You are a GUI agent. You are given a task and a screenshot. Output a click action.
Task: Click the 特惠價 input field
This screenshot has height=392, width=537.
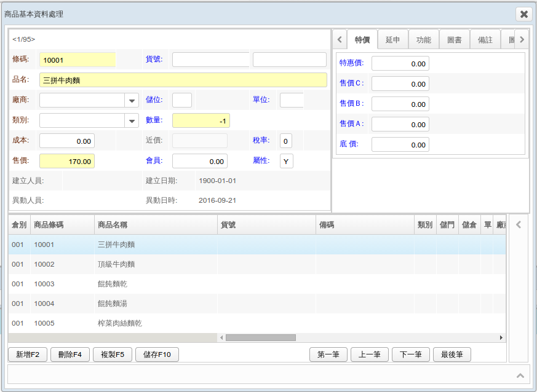click(x=400, y=64)
